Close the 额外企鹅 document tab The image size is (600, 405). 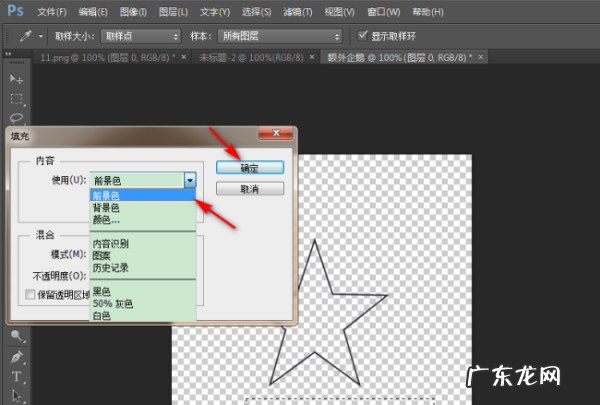pos(482,57)
